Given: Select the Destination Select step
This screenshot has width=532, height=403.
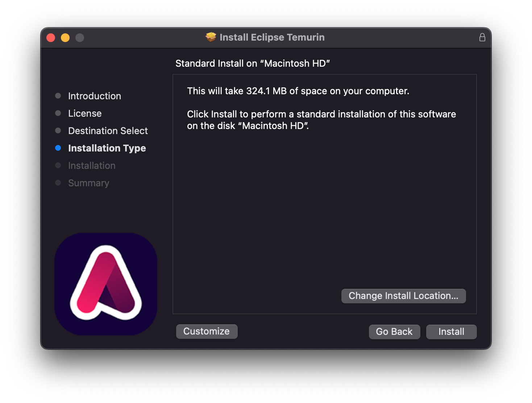Looking at the screenshot, I should pos(108,131).
